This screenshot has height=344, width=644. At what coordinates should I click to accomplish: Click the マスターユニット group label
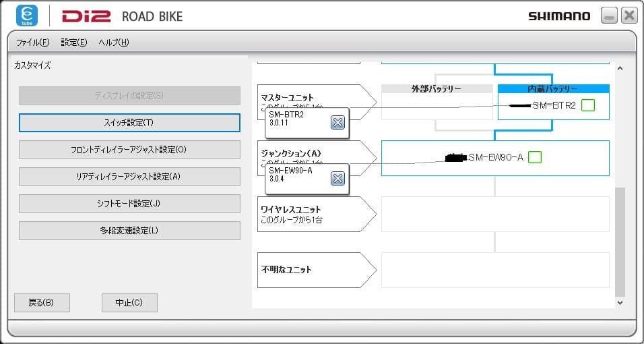(287, 98)
